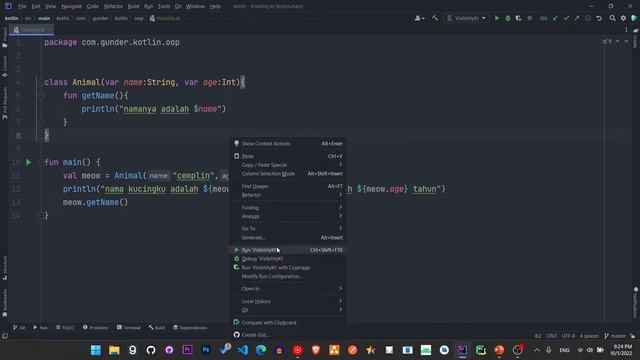Open the Dependencies tool window

pos(190,328)
